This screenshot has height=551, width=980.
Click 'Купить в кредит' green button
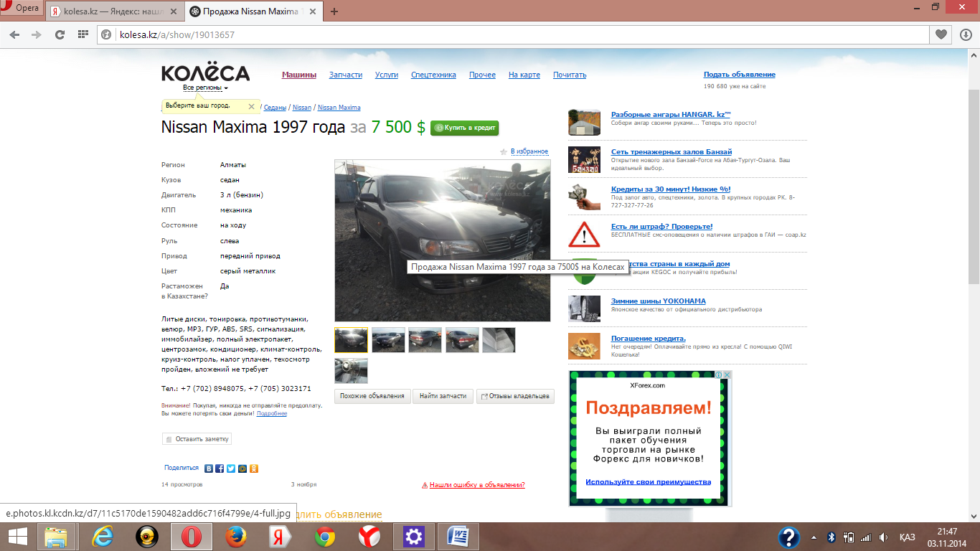(x=465, y=128)
